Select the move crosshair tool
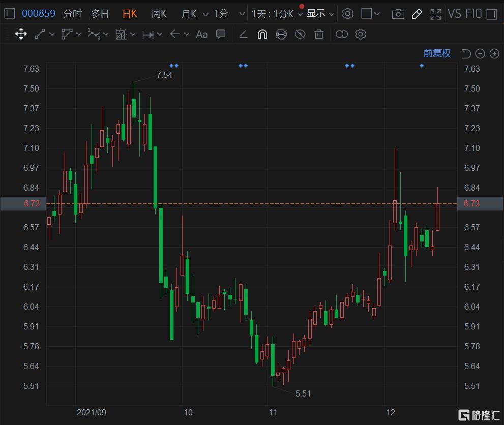 click(21, 34)
